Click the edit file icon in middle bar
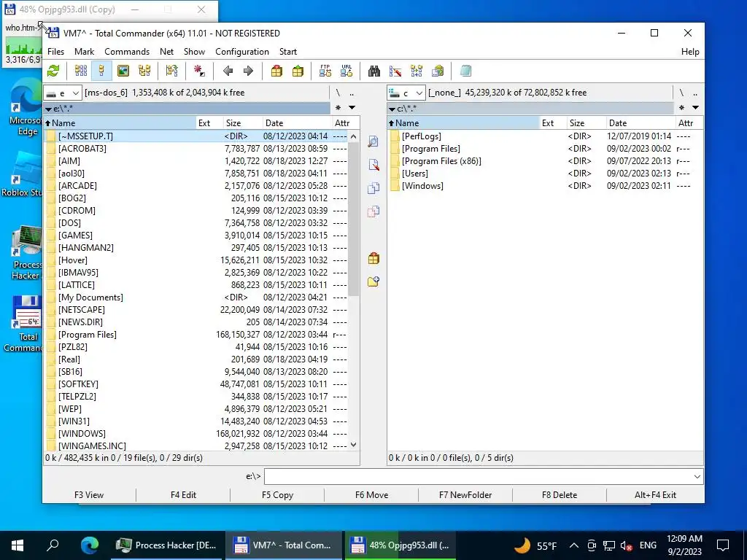Viewport: 747px width, 560px height. point(373,165)
